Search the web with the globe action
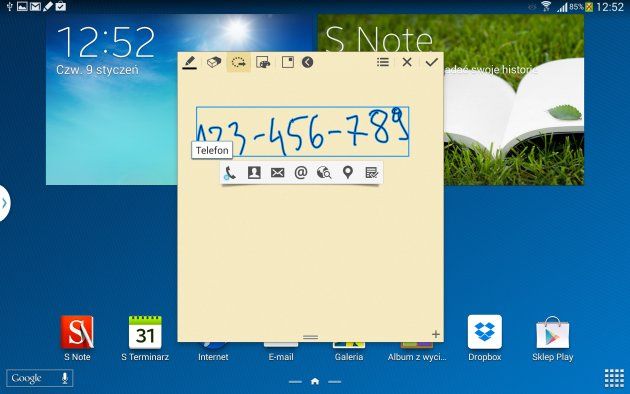The width and height of the screenshot is (630, 394). click(324, 173)
